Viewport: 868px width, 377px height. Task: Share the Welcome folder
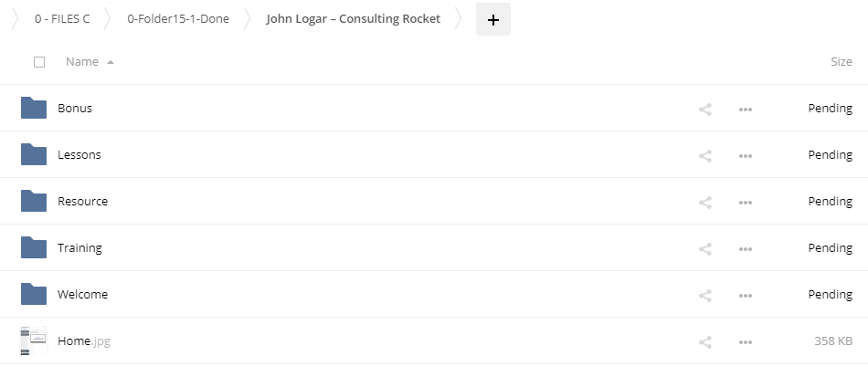[704, 295]
